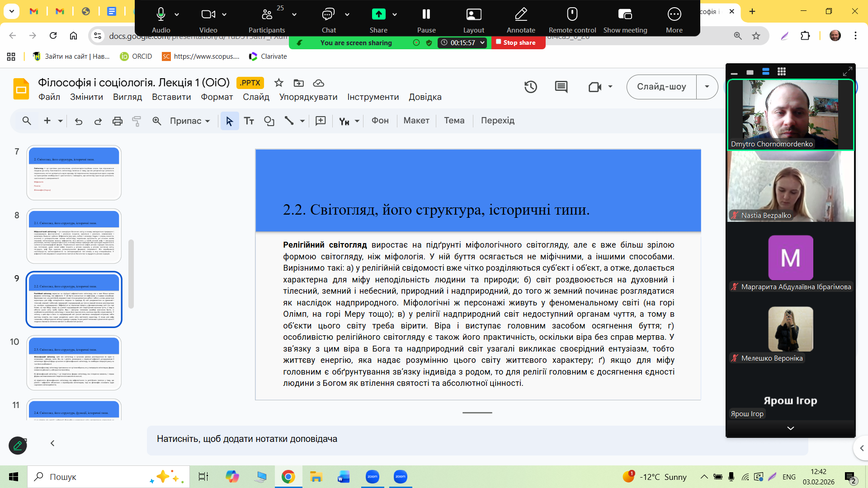Expand the Слайд-шоу dropdown arrow
The height and width of the screenshot is (488, 868).
point(707,87)
